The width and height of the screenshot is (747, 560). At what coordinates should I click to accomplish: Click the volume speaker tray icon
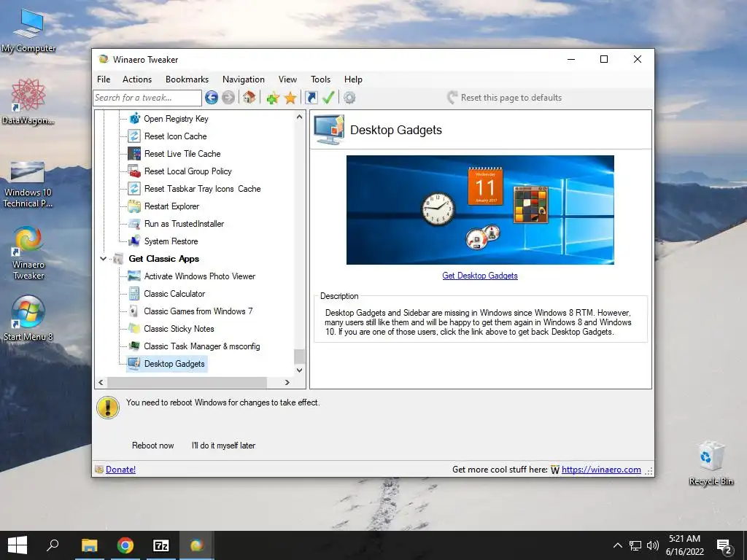[653, 545]
